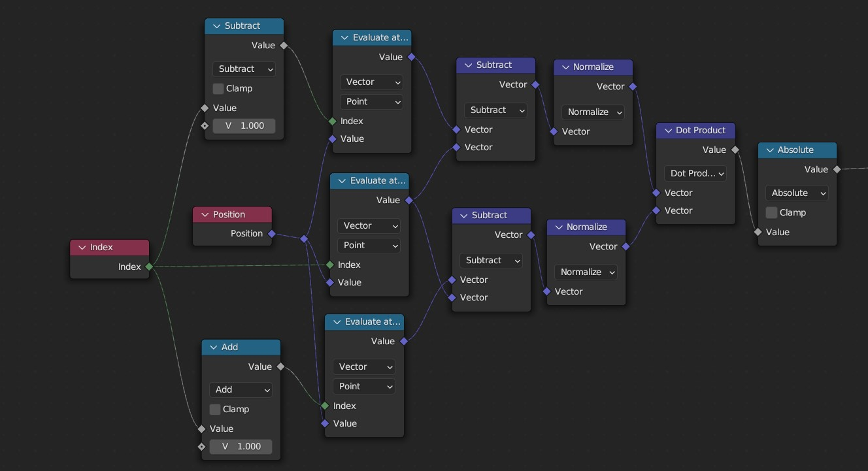Image resolution: width=868 pixels, height=471 pixels.
Task: Collapse the Dot Product node with its chevron
Action: pyautogui.click(x=668, y=131)
